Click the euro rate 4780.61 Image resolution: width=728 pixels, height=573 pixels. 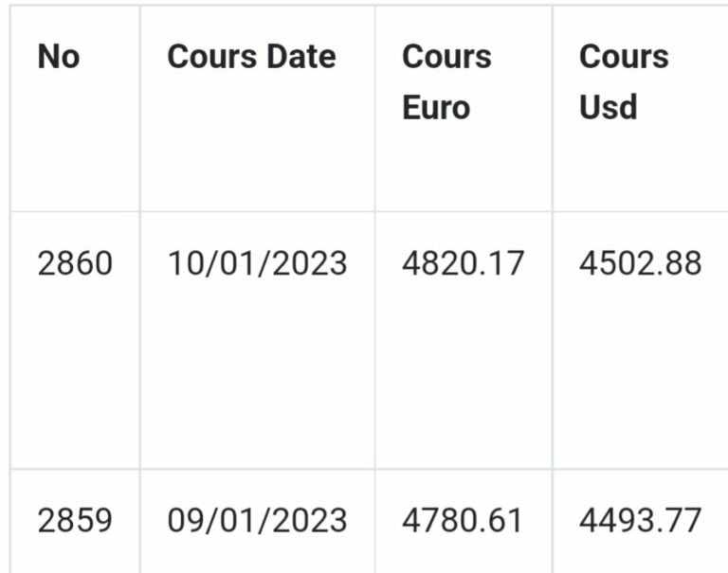pos(462,520)
